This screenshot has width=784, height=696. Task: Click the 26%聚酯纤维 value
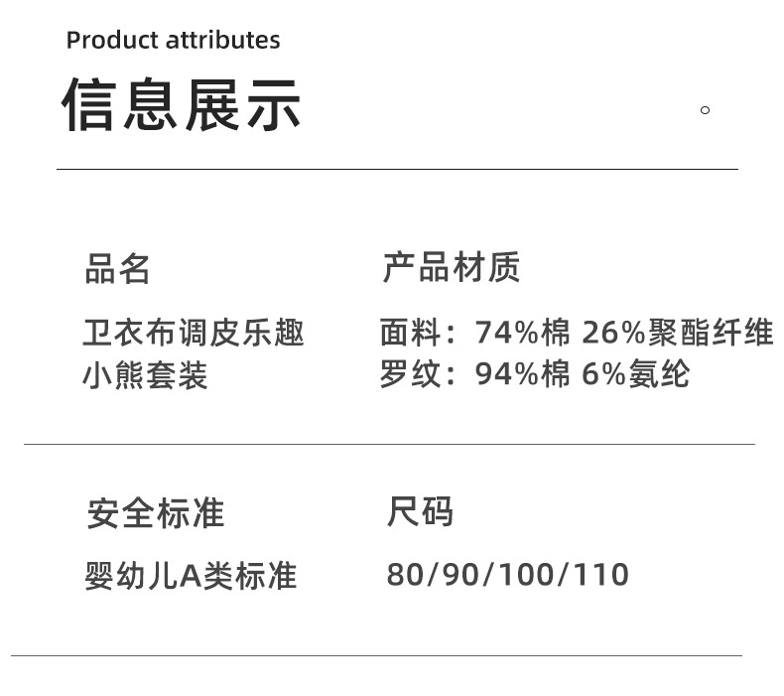click(x=678, y=333)
